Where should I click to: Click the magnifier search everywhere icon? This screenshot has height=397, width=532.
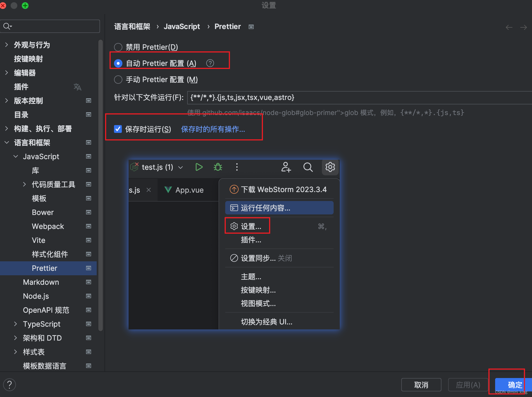308,167
